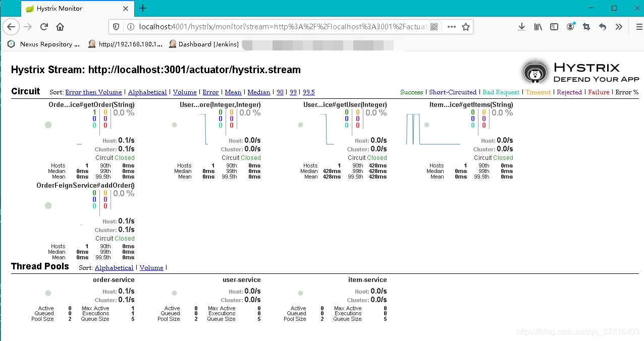Viewport: 644px width, 341px height.
Task: Open the browser hamburger menu
Action: tap(638, 27)
